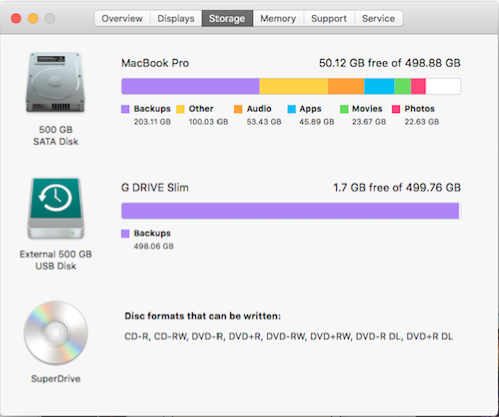The height and width of the screenshot is (417, 499).
Task: Click the '22.63 GB' Photos value
Action: (x=422, y=122)
